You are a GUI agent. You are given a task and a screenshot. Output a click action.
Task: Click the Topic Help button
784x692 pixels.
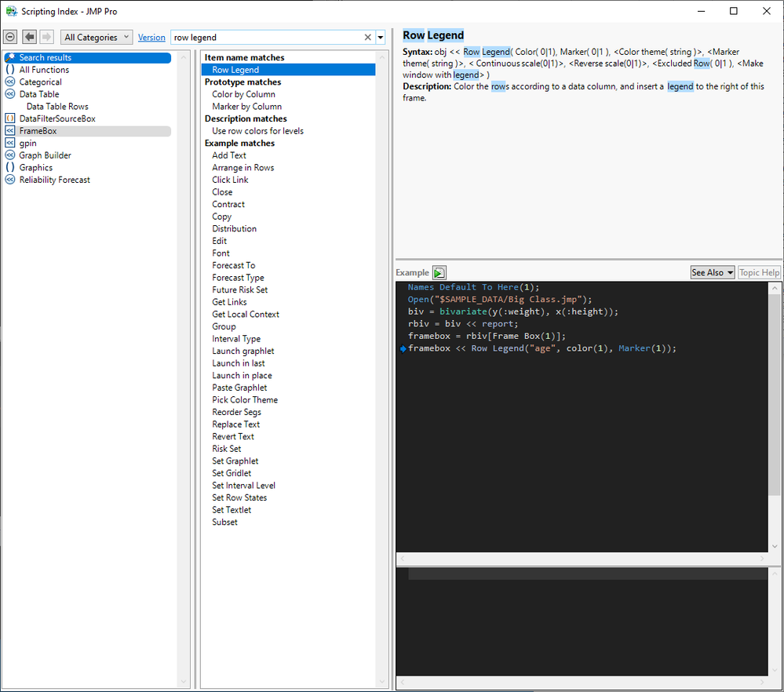pyautogui.click(x=759, y=272)
